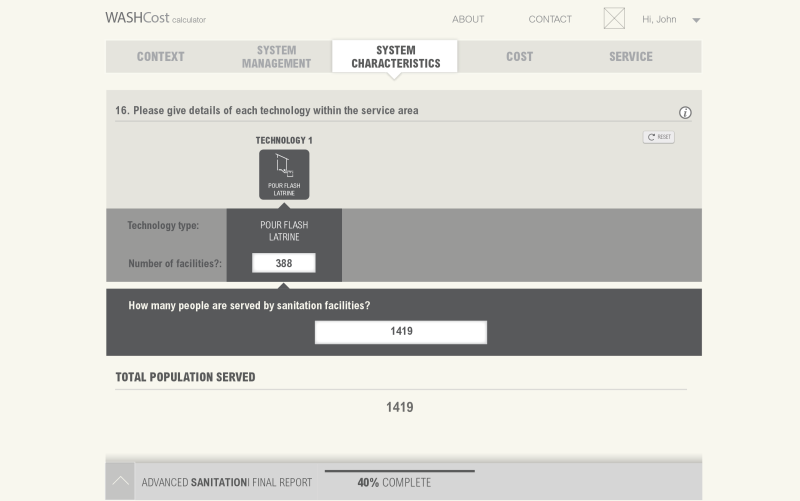
Task: Click the info icon for question 16
Action: pos(685,113)
